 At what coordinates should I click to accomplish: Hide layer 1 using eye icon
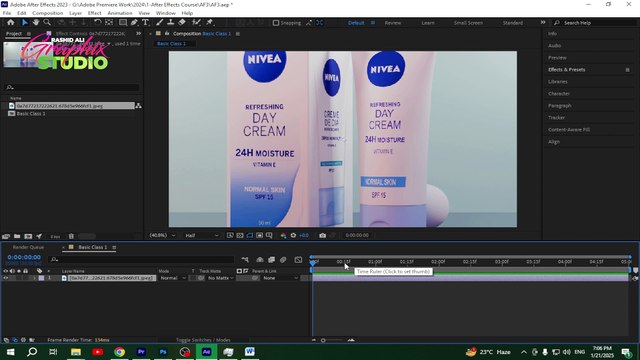(5, 278)
